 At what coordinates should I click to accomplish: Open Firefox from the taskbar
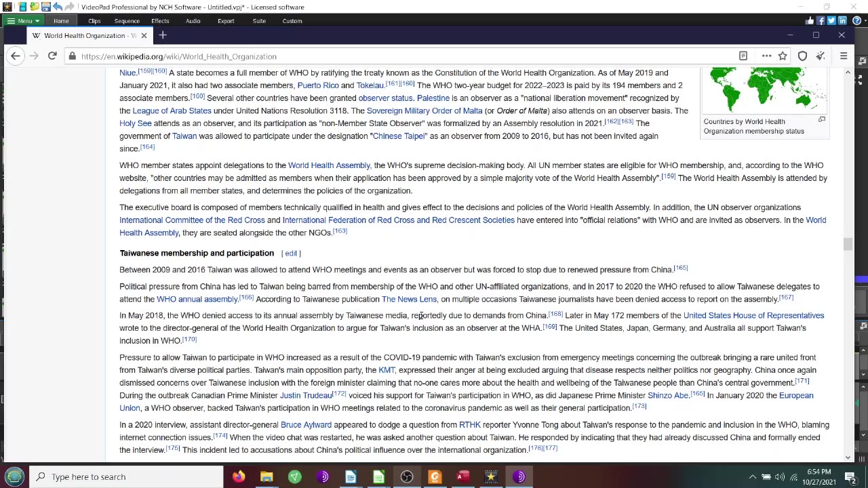coord(239,476)
